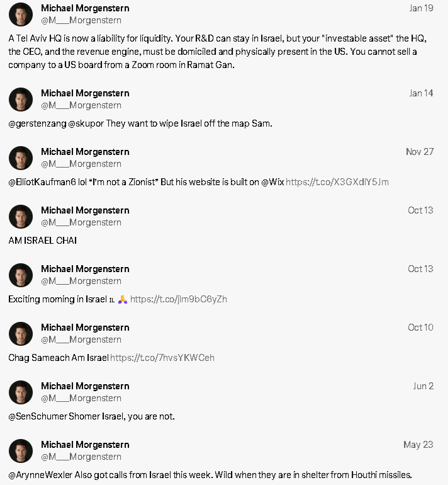Click avatar beside AM ISRAEL CHAI tweet

click(21, 216)
